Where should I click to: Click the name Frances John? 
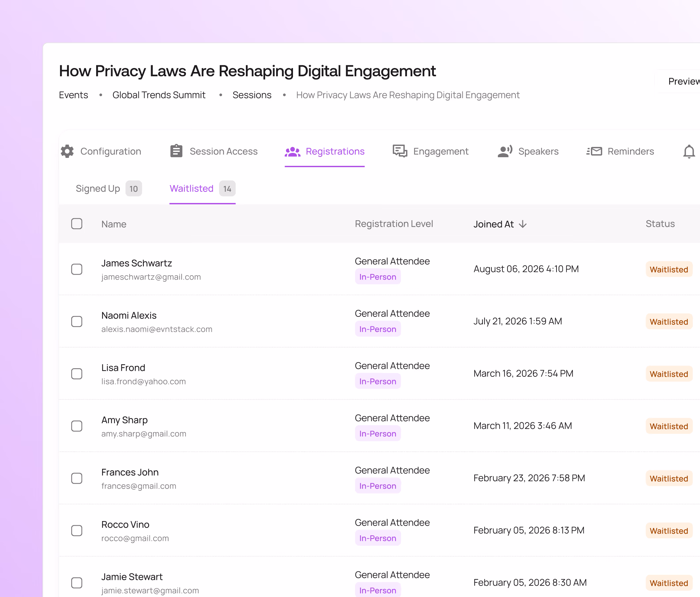[x=130, y=472]
